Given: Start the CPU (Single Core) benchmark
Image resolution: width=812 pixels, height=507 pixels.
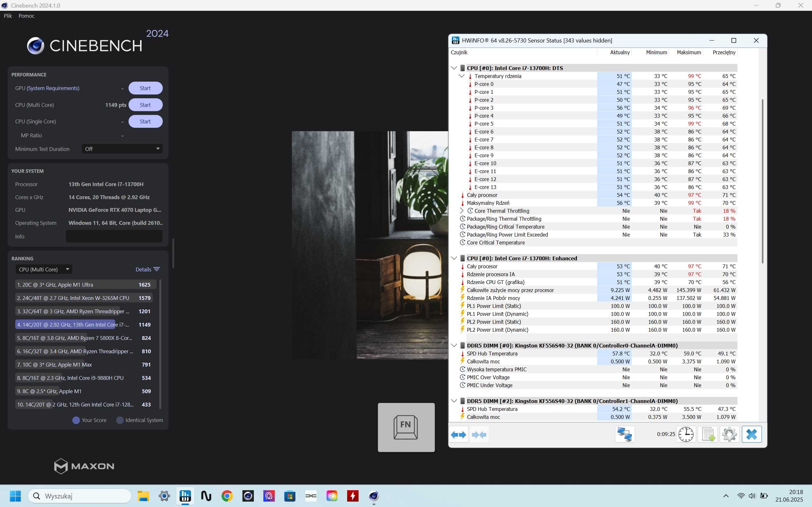Looking at the screenshot, I should click(145, 121).
